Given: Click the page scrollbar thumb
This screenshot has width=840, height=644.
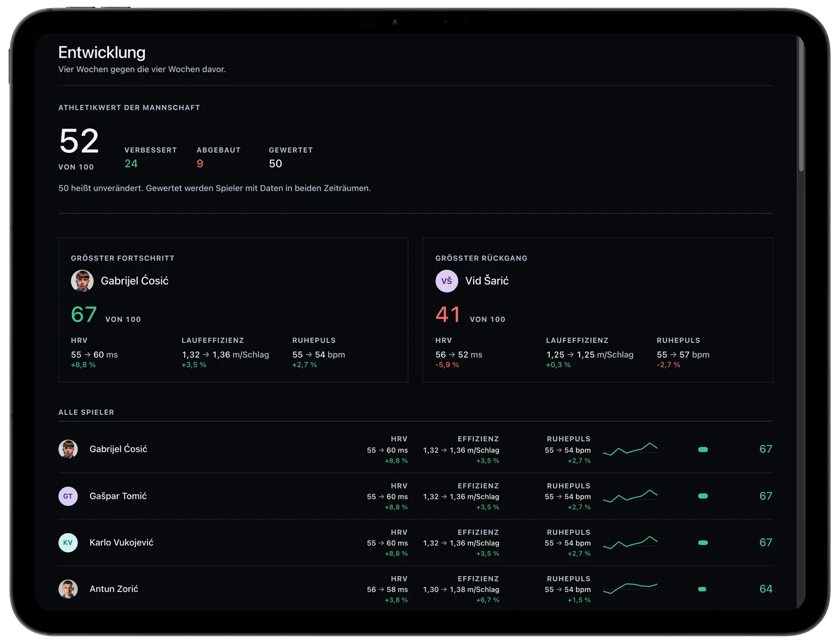Looking at the screenshot, I should click(x=801, y=104).
